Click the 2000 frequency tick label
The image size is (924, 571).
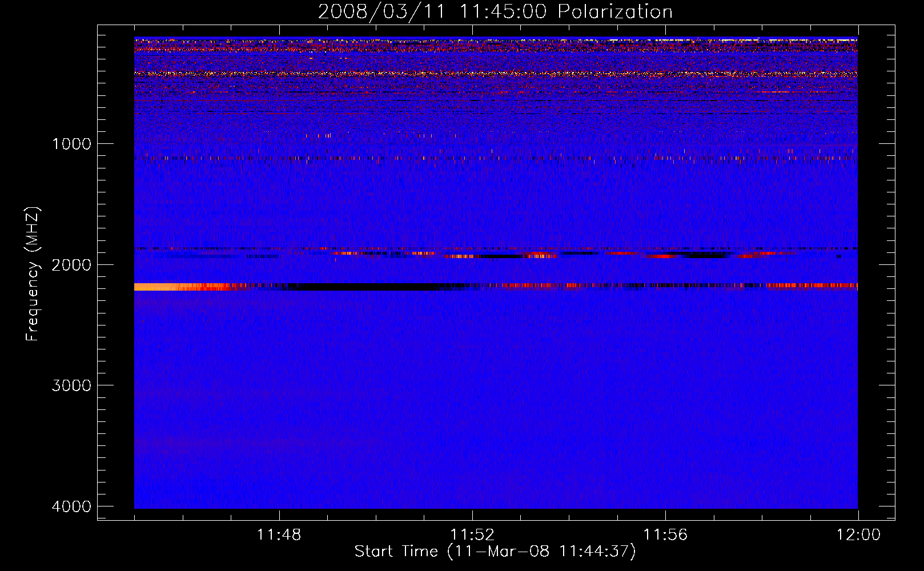pos(71,264)
